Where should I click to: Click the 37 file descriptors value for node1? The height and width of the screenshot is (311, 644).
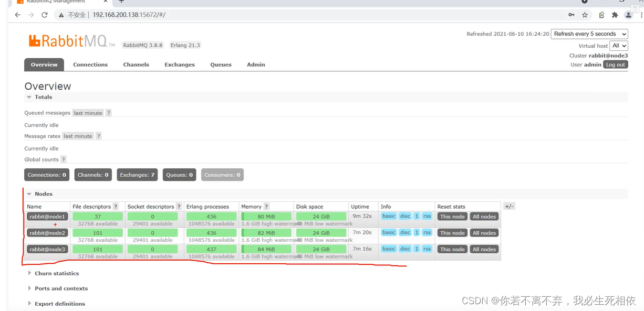click(98, 217)
